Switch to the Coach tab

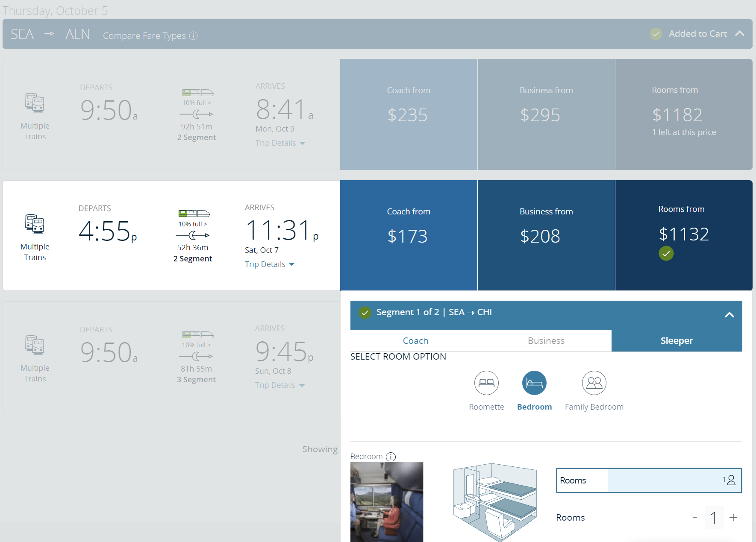coord(415,340)
